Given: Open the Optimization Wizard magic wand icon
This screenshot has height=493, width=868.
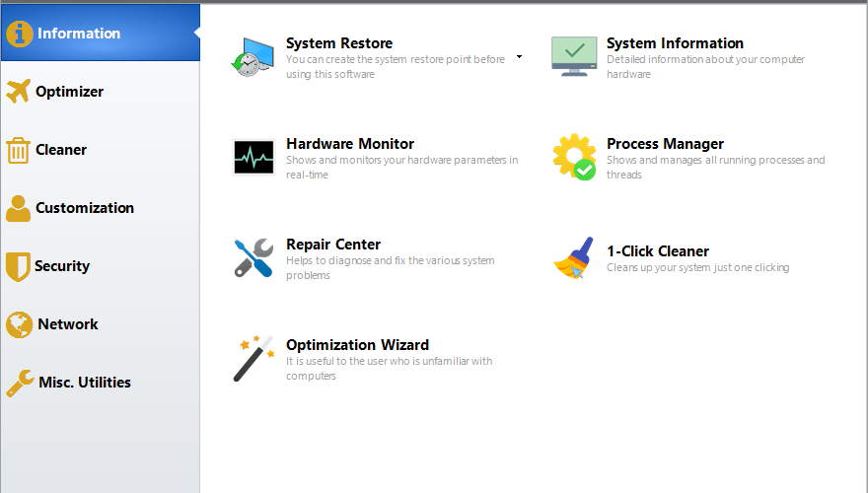Looking at the screenshot, I should [x=253, y=359].
